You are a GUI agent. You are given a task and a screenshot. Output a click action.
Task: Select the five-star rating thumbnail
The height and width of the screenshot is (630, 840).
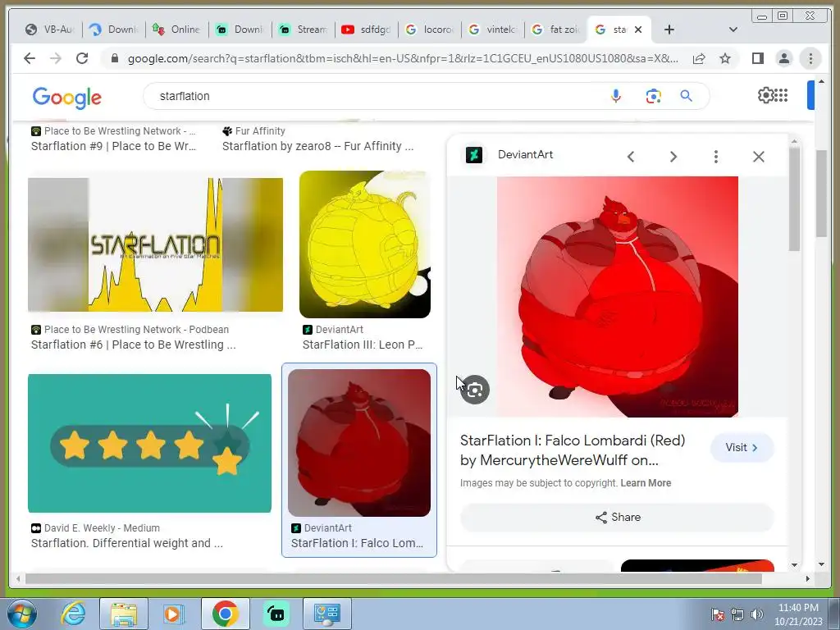(149, 443)
